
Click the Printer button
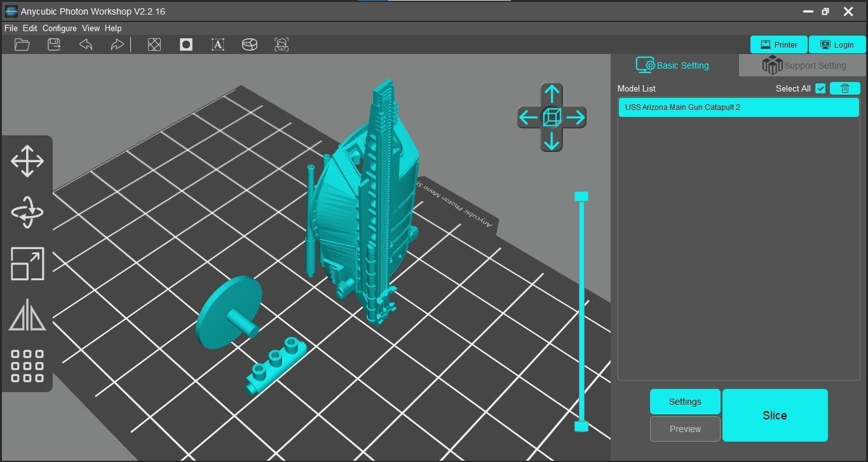click(x=779, y=44)
